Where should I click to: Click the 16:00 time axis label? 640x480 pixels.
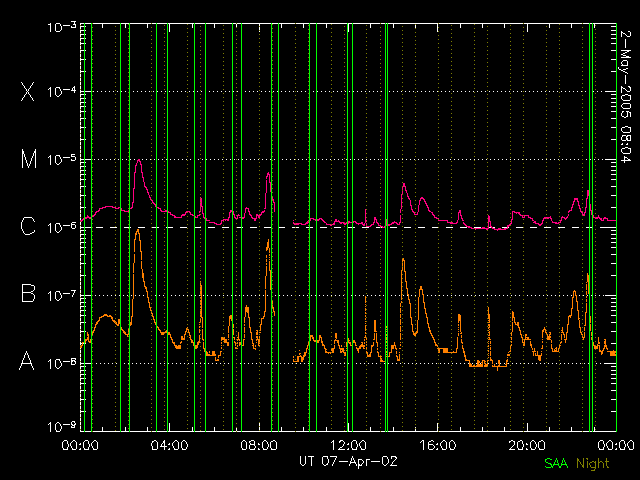pyautogui.click(x=438, y=445)
